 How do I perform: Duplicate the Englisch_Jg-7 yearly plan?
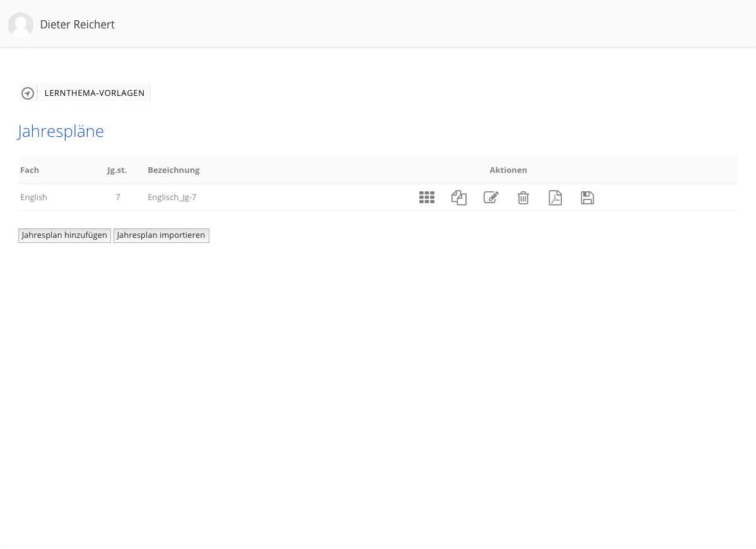click(459, 198)
